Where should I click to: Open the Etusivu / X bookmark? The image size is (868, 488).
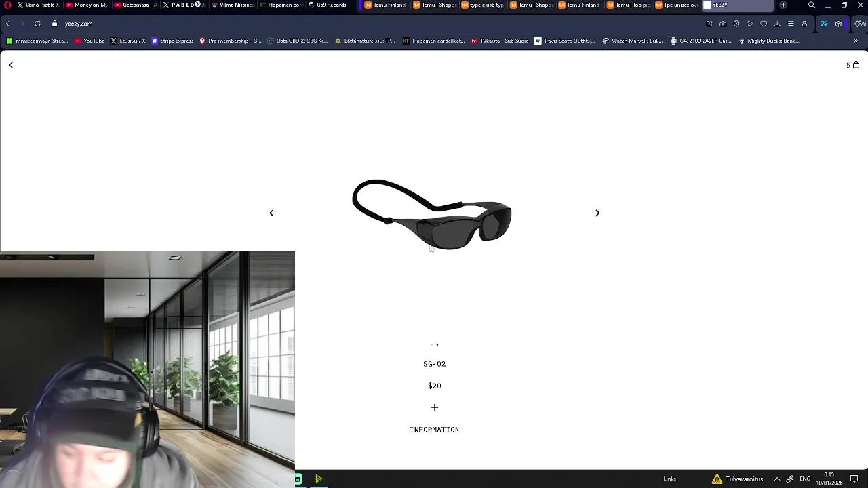click(127, 41)
